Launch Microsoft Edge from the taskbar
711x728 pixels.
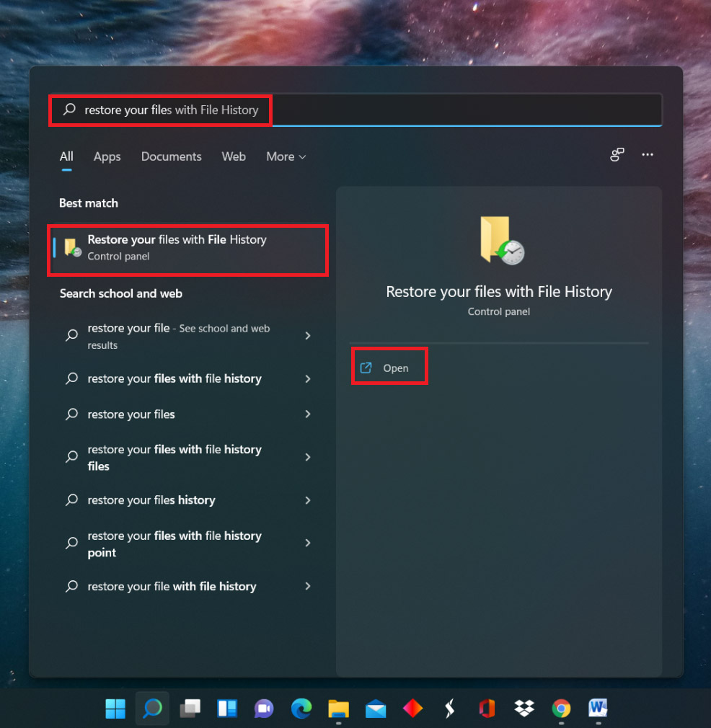301,709
